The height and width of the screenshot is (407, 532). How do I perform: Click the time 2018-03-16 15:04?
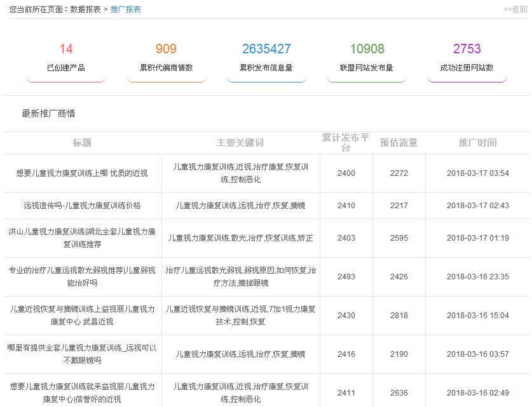click(478, 315)
